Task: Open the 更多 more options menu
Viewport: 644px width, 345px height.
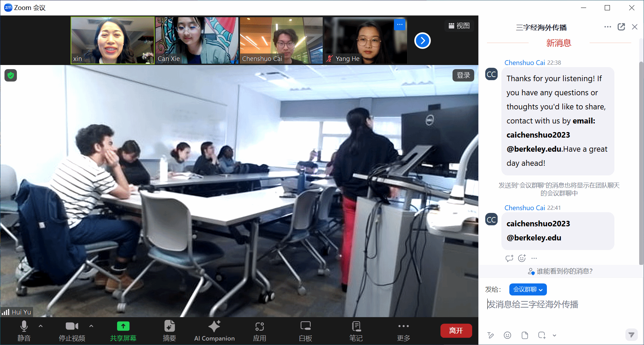Action: (403, 331)
